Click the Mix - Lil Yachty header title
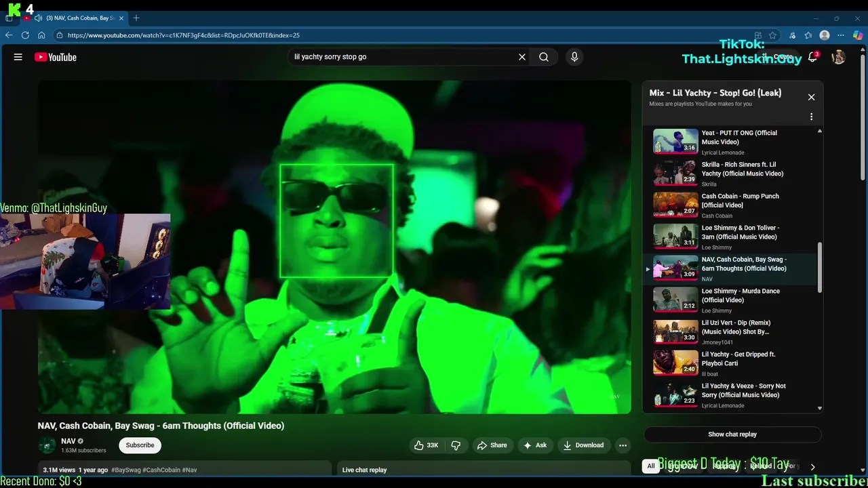Screen dimensions: 868x488 (715, 93)
